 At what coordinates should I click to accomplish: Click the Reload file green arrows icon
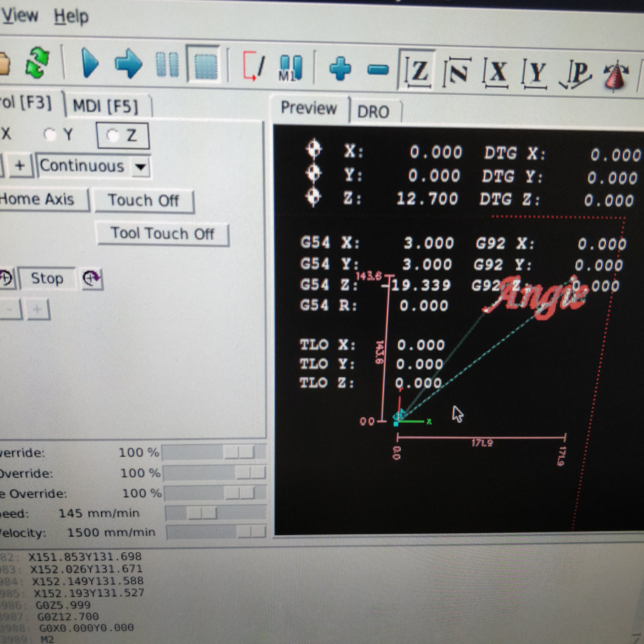(x=37, y=62)
